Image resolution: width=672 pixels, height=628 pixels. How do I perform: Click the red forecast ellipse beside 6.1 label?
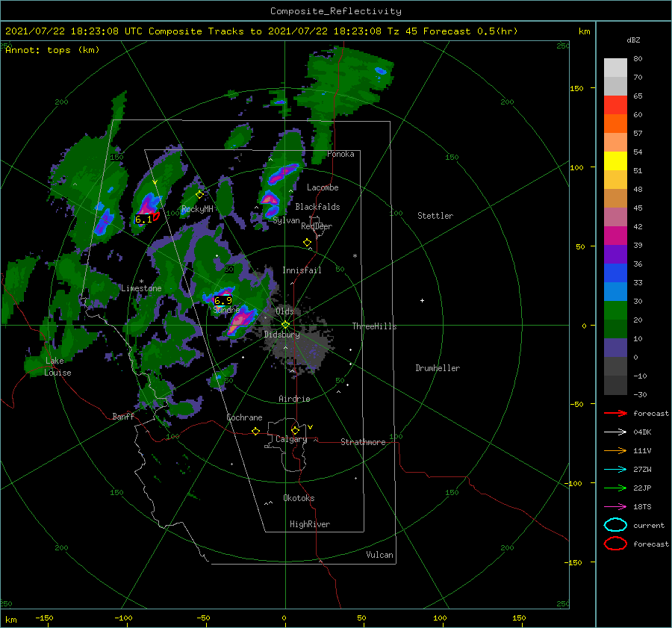(x=157, y=216)
